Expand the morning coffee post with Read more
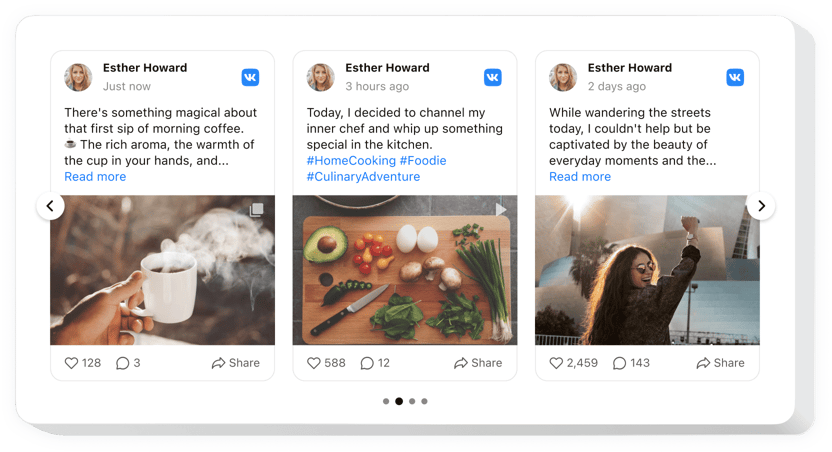This screenshot has width=832, height=452. point(95,177)
